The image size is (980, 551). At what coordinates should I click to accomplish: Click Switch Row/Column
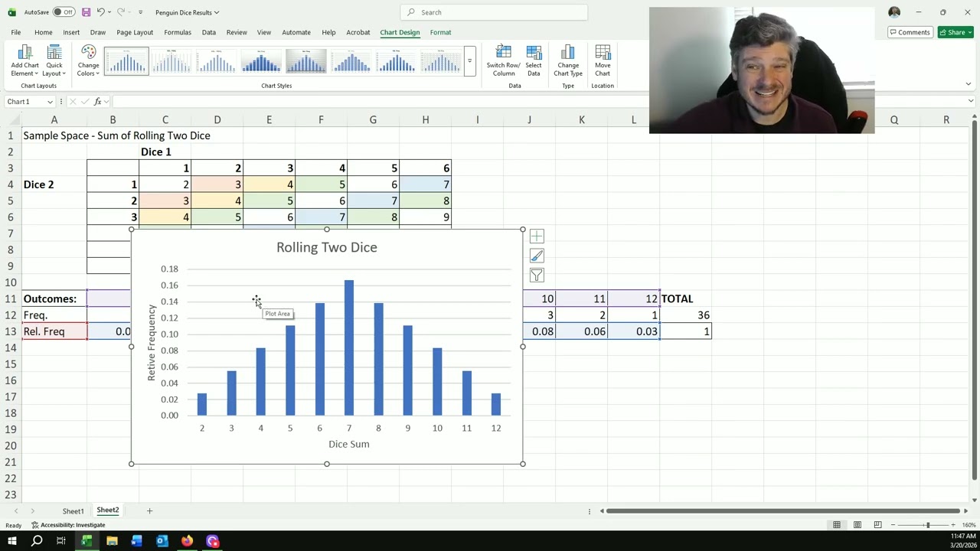503,60
